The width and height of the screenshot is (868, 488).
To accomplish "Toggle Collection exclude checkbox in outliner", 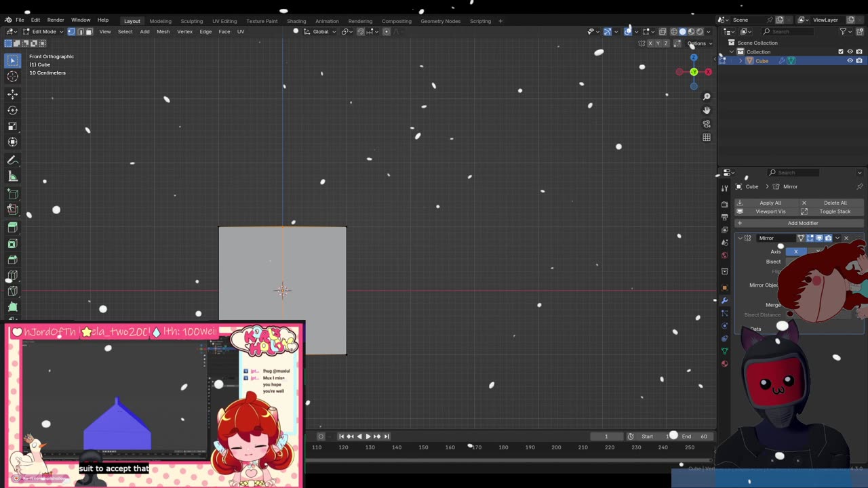I will click(x=841, y=52).
